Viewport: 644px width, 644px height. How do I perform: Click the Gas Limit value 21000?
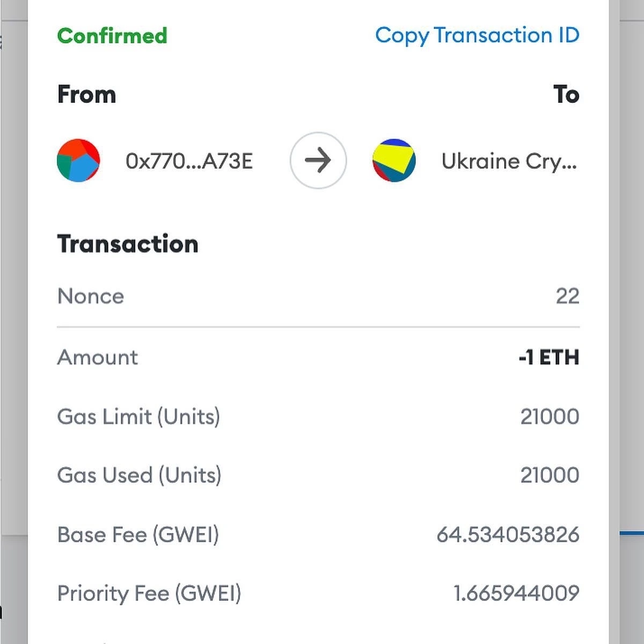tap(550, 416)
